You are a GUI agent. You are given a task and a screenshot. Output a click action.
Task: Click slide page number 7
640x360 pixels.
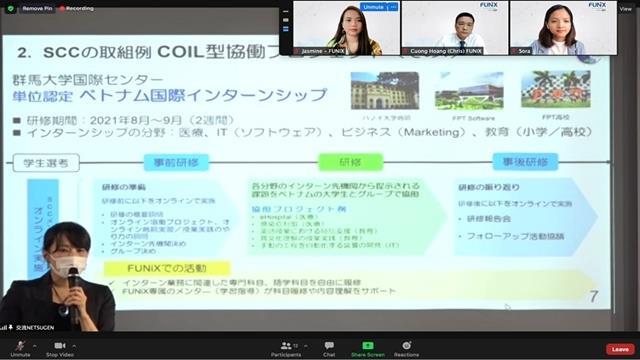(594, 296)
